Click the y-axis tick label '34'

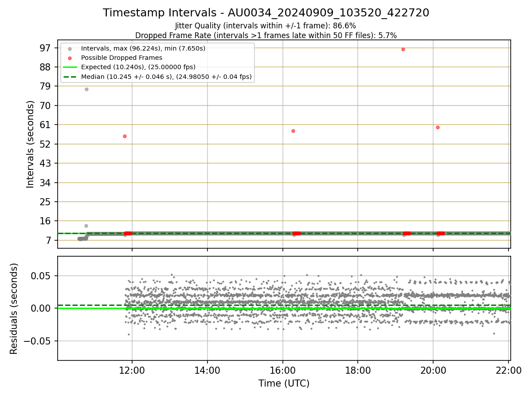46,183
